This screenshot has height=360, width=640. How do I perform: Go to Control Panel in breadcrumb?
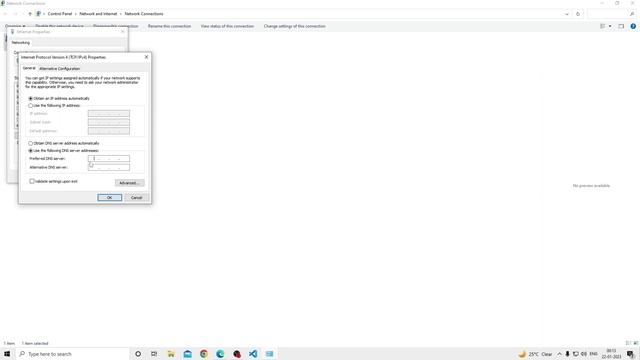pyautogui.click(x=60, y=14)
